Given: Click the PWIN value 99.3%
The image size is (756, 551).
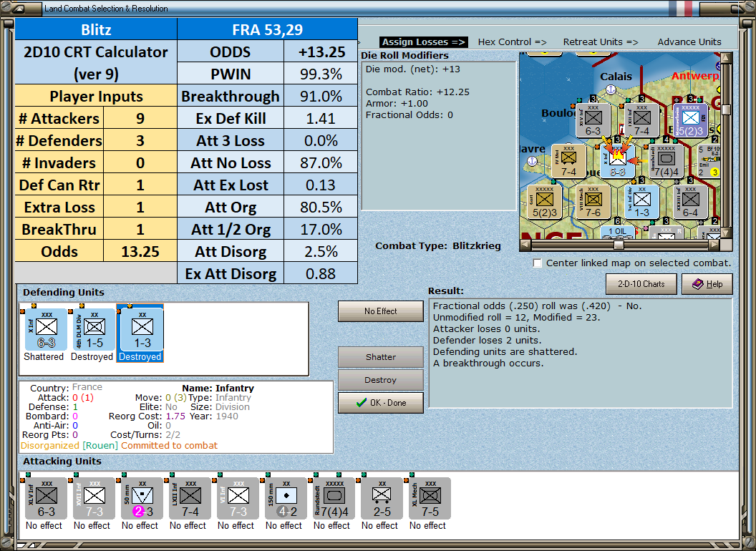Looking at the screenshot, I should click(321, 74).
